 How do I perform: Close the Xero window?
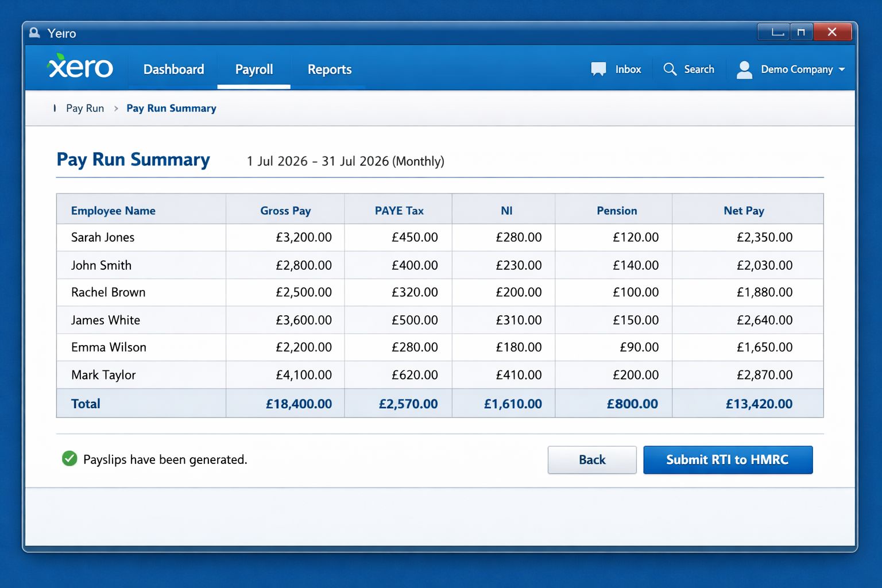tap(832, 32)
